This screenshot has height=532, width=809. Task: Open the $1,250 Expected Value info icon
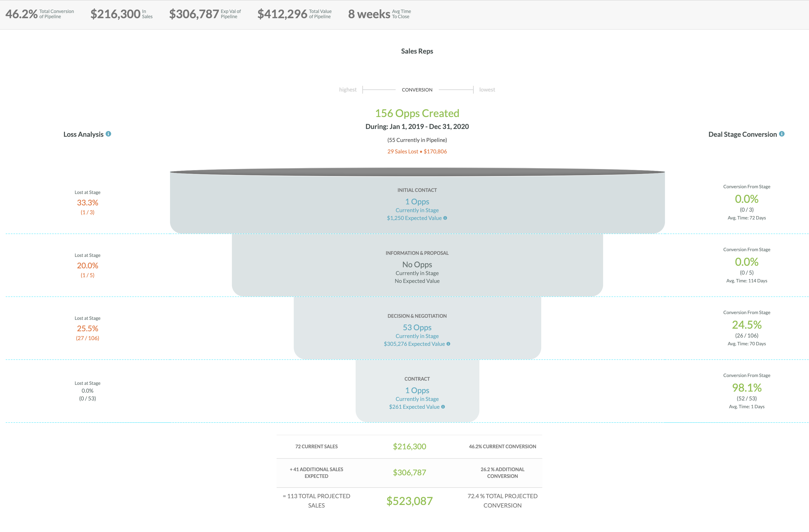point(445,218)
